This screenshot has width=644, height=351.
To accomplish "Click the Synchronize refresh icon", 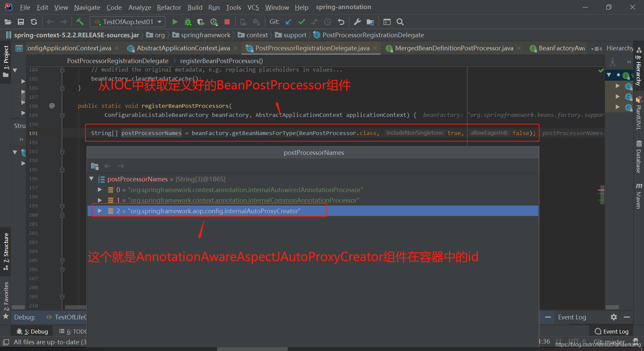I will [x=34, y=22].
